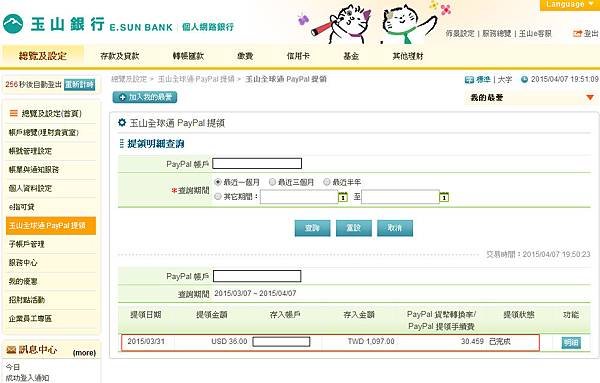Open the 轉帳匯款 menu

pyautogui.click(x=188, y=56)
